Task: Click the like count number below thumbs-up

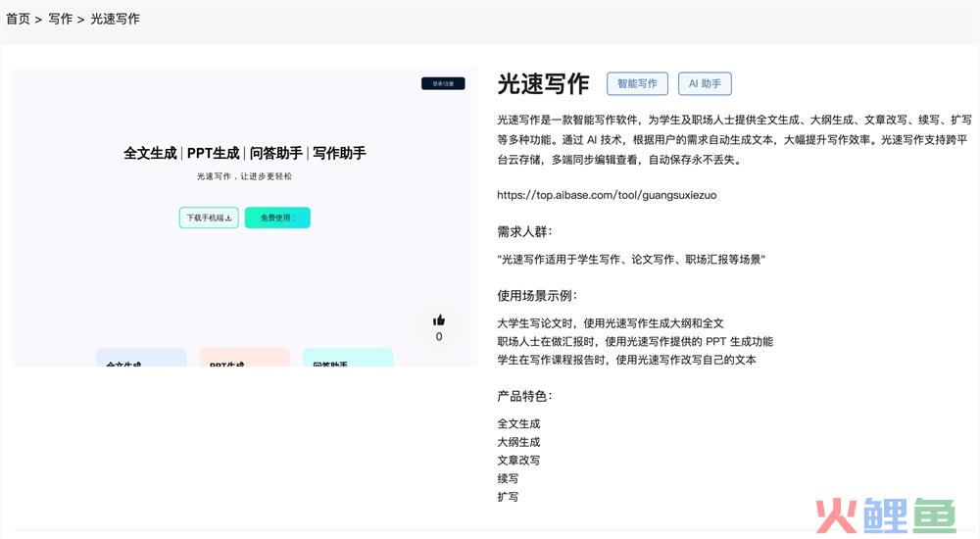Action: 439,337
